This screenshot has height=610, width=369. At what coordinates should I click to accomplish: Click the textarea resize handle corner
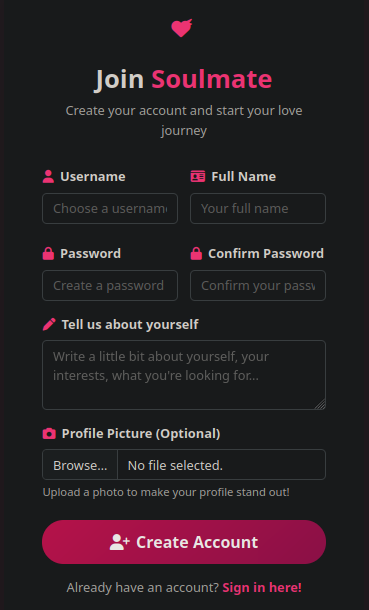[x=320, y=405]
